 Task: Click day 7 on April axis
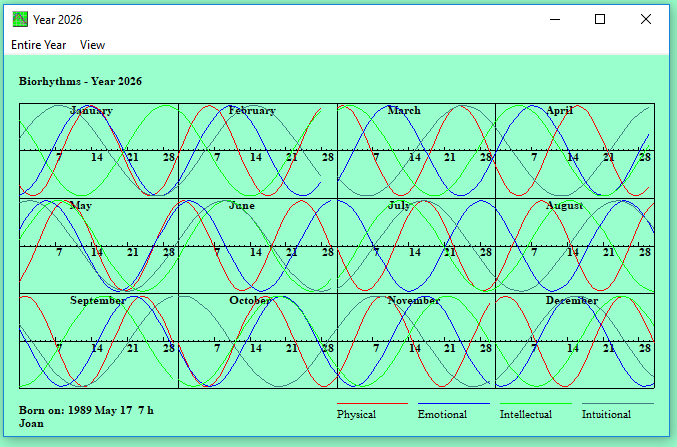click(x=534, y=157)
